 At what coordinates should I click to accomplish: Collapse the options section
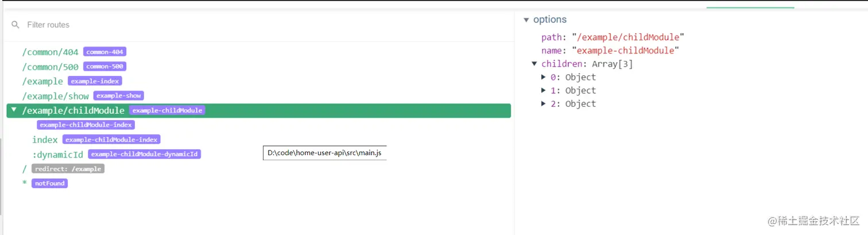[526, 20]
